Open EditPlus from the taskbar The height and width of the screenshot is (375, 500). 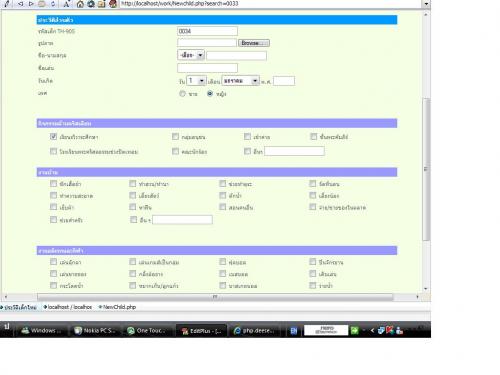pyautogui.click(x=201, y=330)
